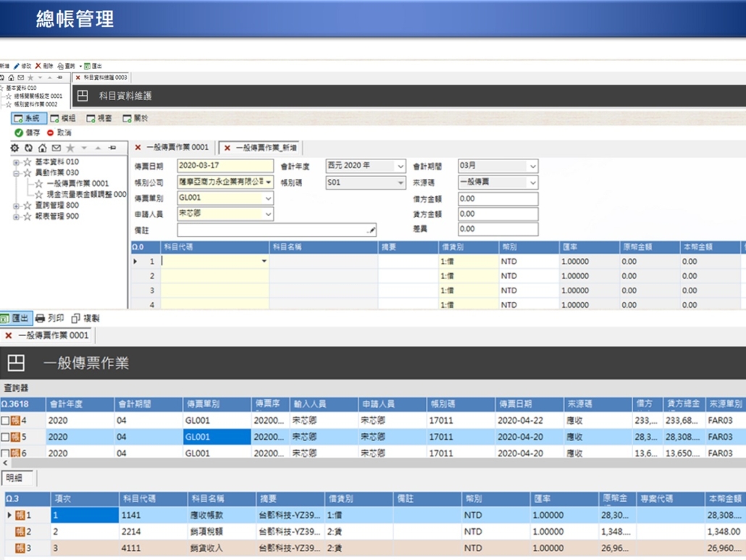Toggle favorite star for 一般傳票作業 0001 tree item

(x=38, y=184)
